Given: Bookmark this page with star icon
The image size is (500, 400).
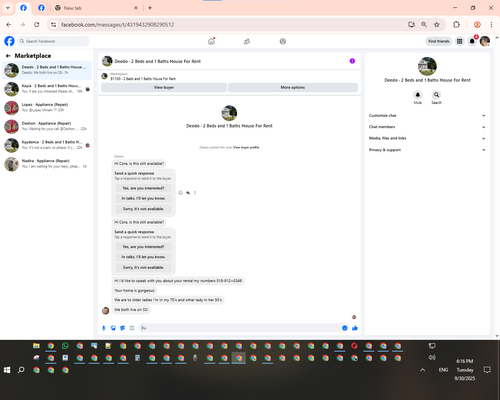Looking at the screenshot, I should click(437, 25).
